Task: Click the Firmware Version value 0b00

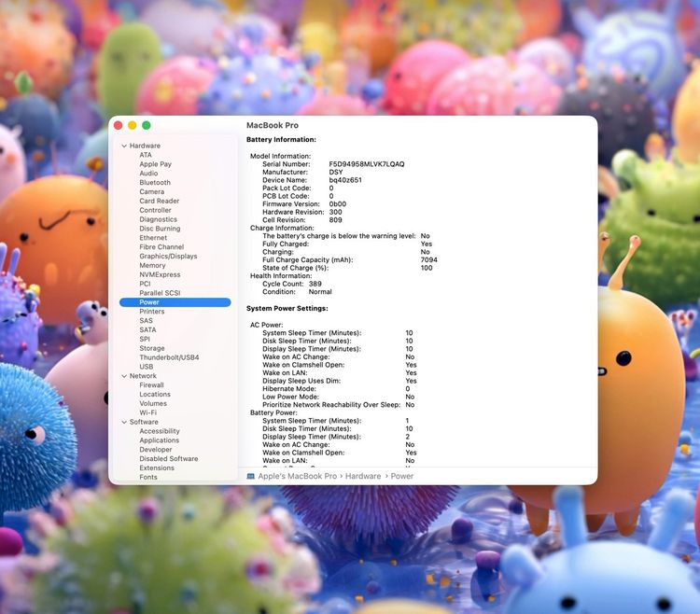Action: (338, 204)
